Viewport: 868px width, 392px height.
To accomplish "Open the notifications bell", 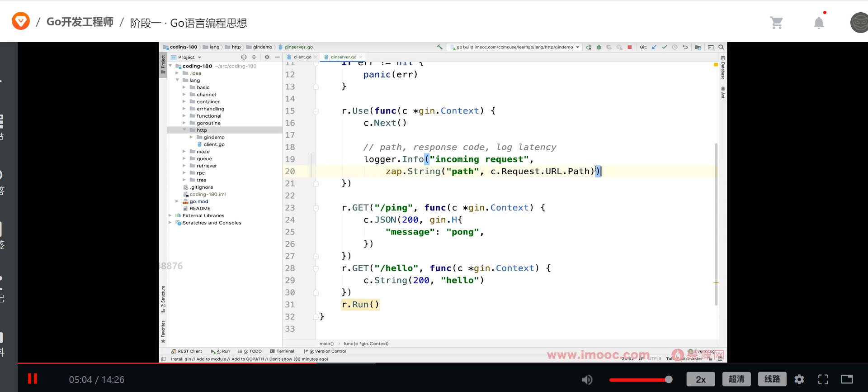I will (x=819, y=23).
